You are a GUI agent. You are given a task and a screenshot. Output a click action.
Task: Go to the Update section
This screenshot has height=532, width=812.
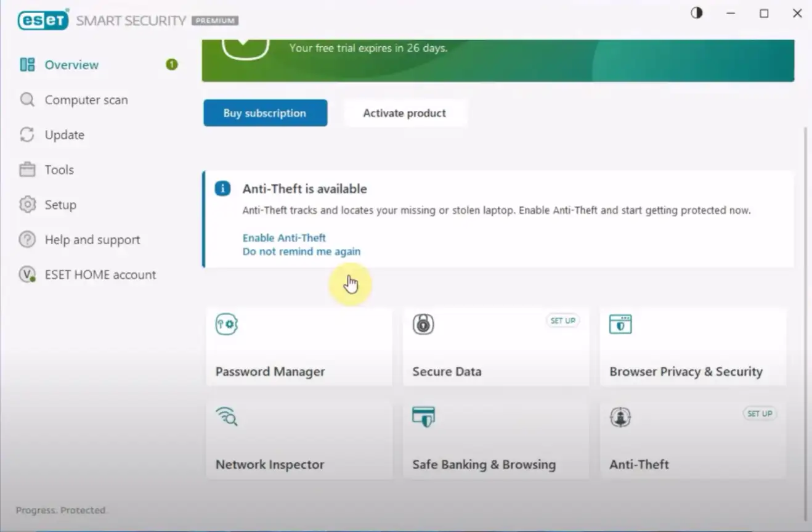click(64, 135)
